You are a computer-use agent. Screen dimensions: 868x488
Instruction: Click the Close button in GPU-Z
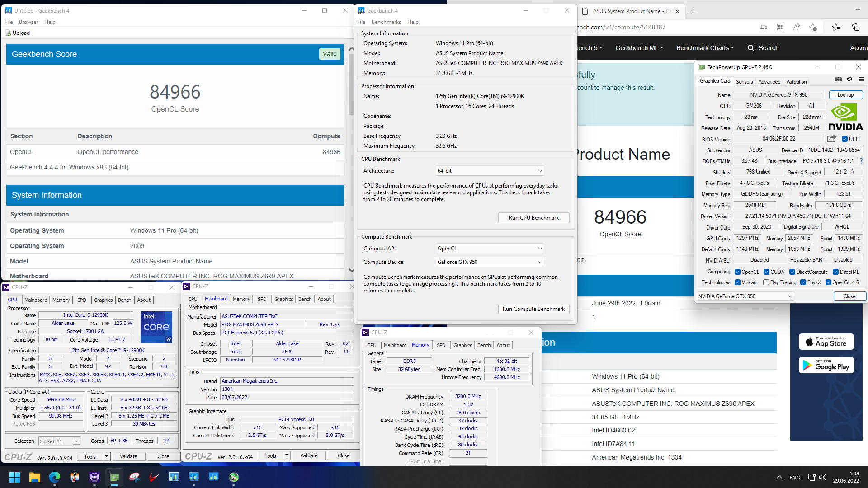coord(849,296)
